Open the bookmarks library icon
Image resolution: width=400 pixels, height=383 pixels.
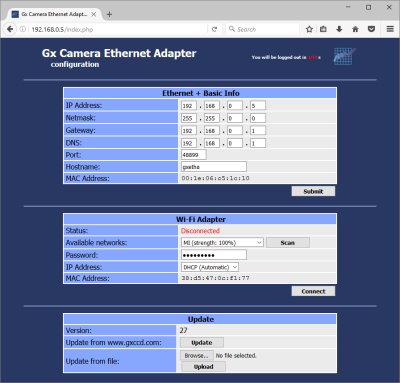(323, 29)
